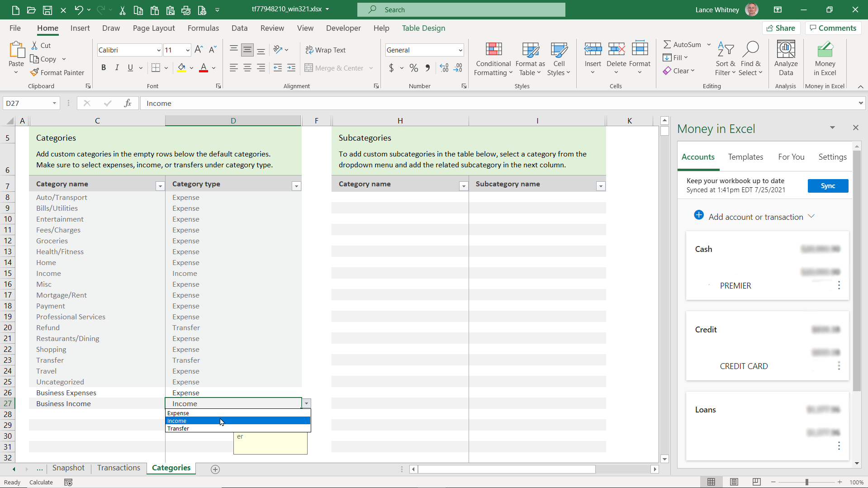Screen dimensions: 868x488
Task: Click in the formula bar showing Income
Action: (x=498, y=103)
